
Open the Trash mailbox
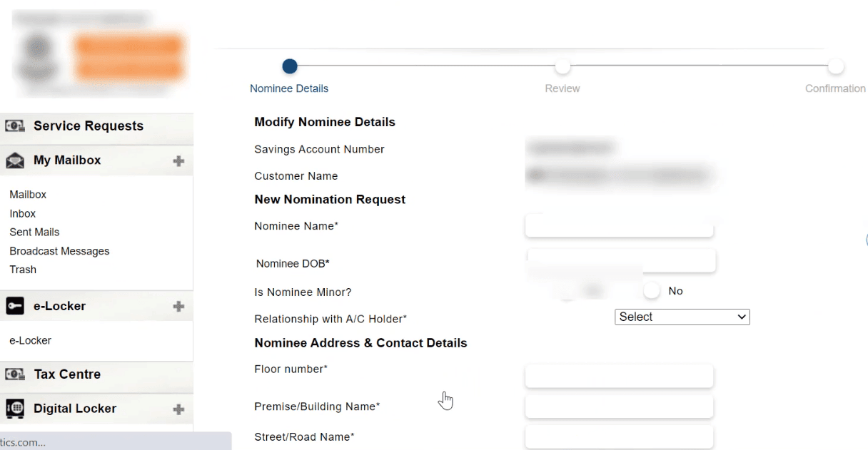22,270
